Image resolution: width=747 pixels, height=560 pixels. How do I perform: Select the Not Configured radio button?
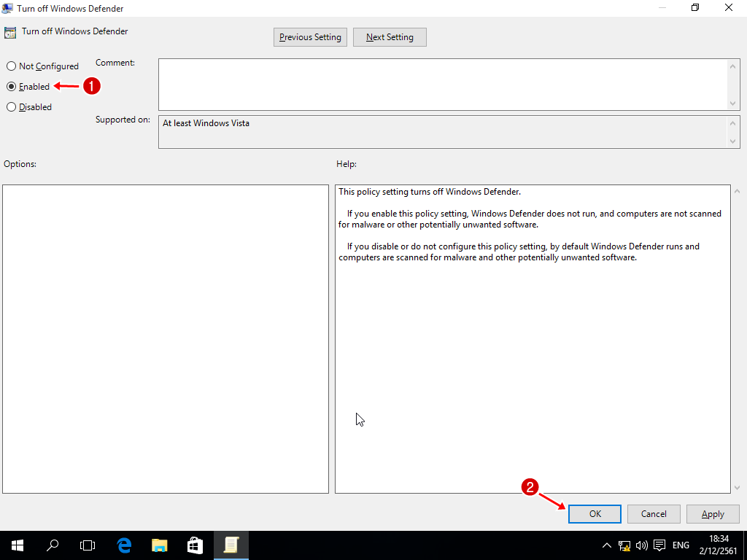click(x=12, y=66)
